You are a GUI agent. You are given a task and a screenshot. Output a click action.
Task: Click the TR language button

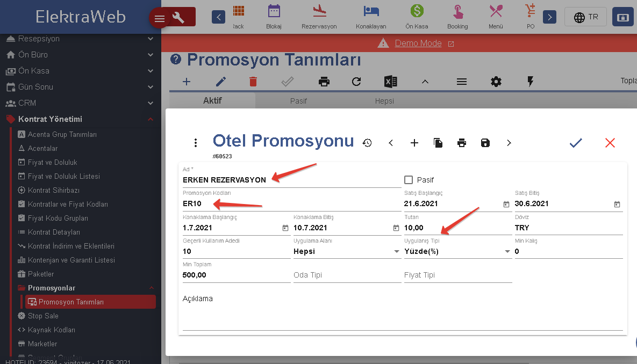(x=585, y=17)
